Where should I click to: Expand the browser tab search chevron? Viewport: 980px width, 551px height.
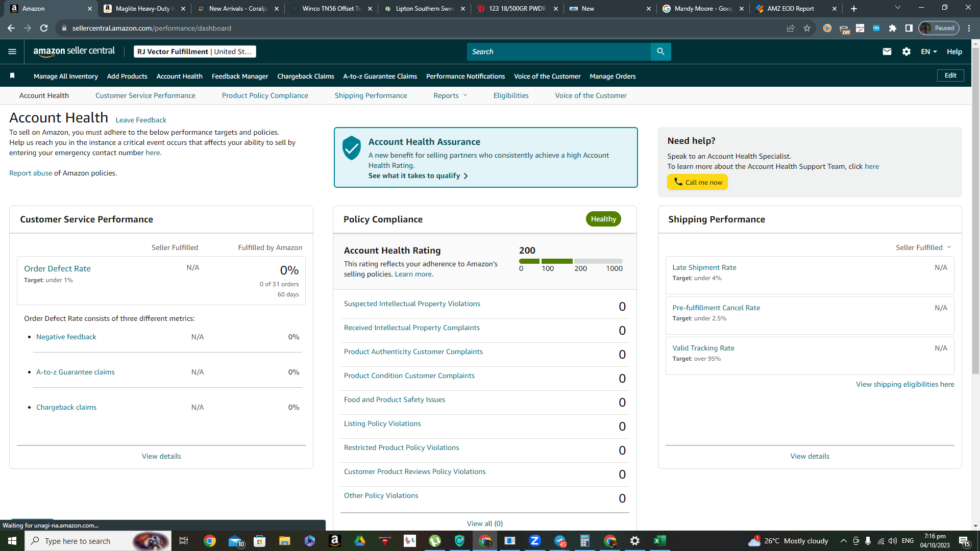click(x=898, y=8)
